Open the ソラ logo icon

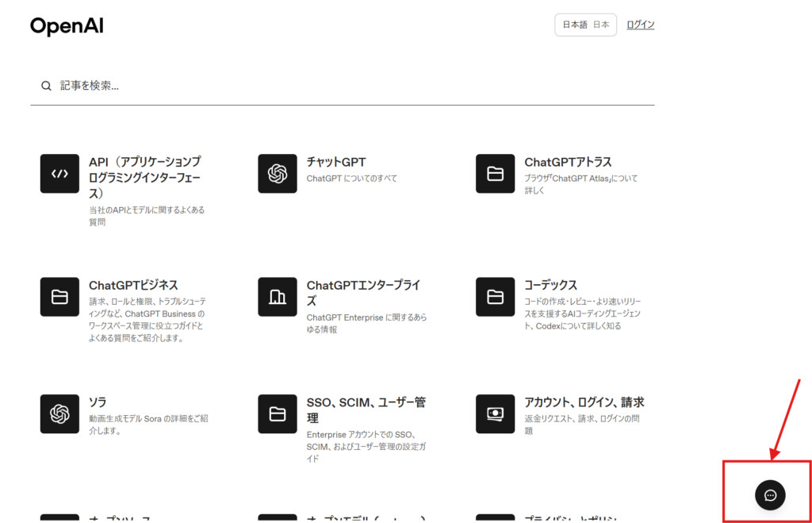tap(59, 413)
